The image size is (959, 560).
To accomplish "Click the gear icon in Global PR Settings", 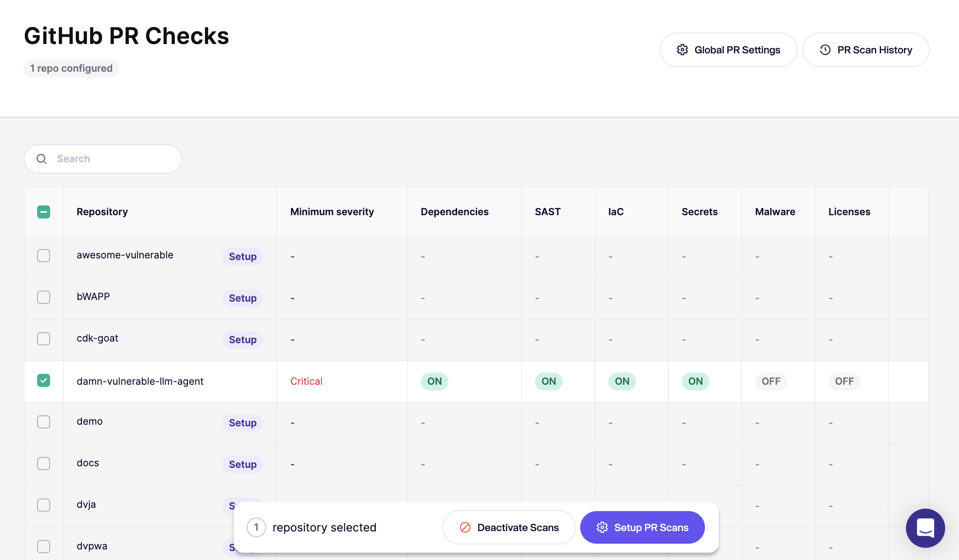I will click(x=682, y=50).
